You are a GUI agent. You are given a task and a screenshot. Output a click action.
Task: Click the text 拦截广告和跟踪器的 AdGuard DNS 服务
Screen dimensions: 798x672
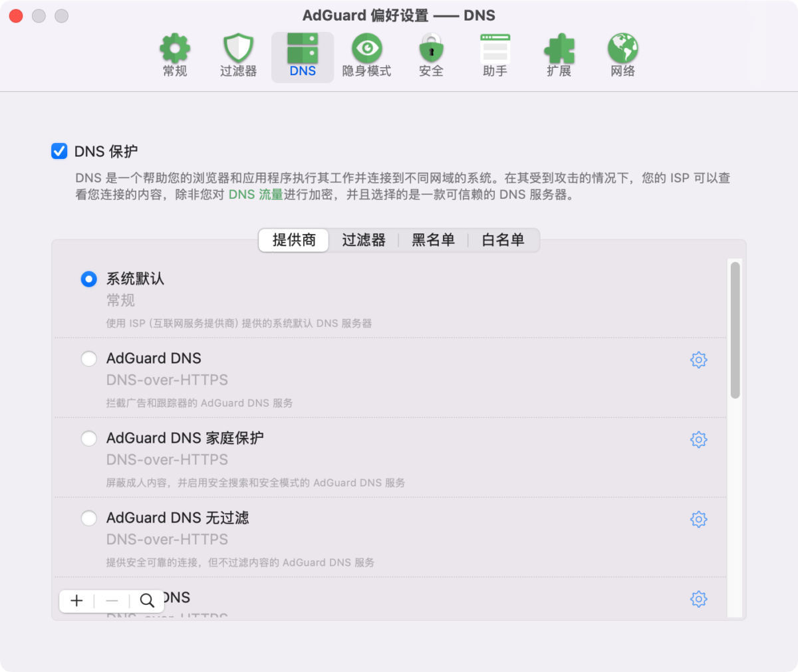[199, 403]
